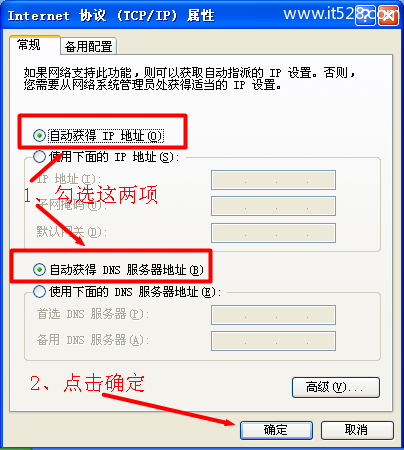Confirm settings with 确定 button
This screenshot has height=450, width=404.
click(x=276, y=430)
